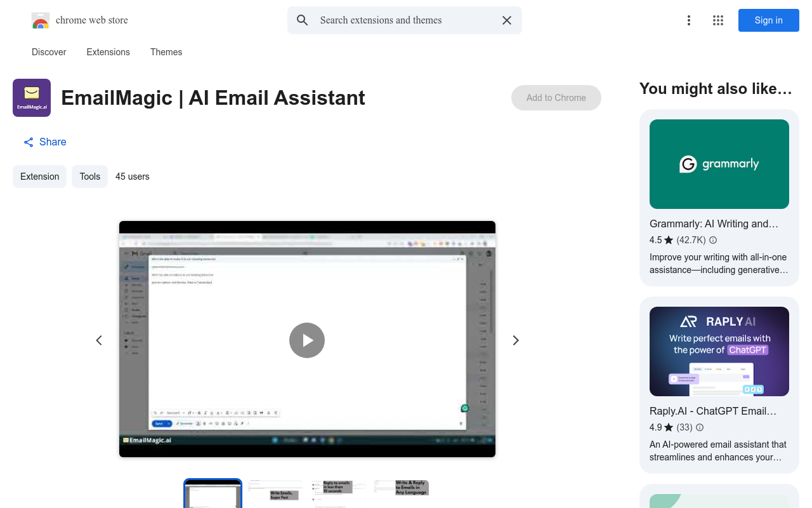812x508 pixels.
Task: Show next screenshot with right arrow
Action: point(516,340)
